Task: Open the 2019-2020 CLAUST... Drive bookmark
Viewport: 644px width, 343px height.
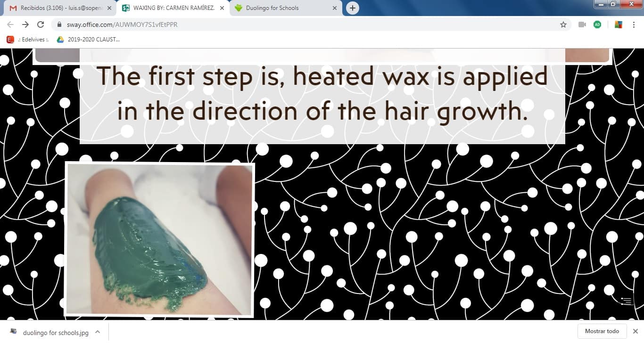Action: click(88, 40)
